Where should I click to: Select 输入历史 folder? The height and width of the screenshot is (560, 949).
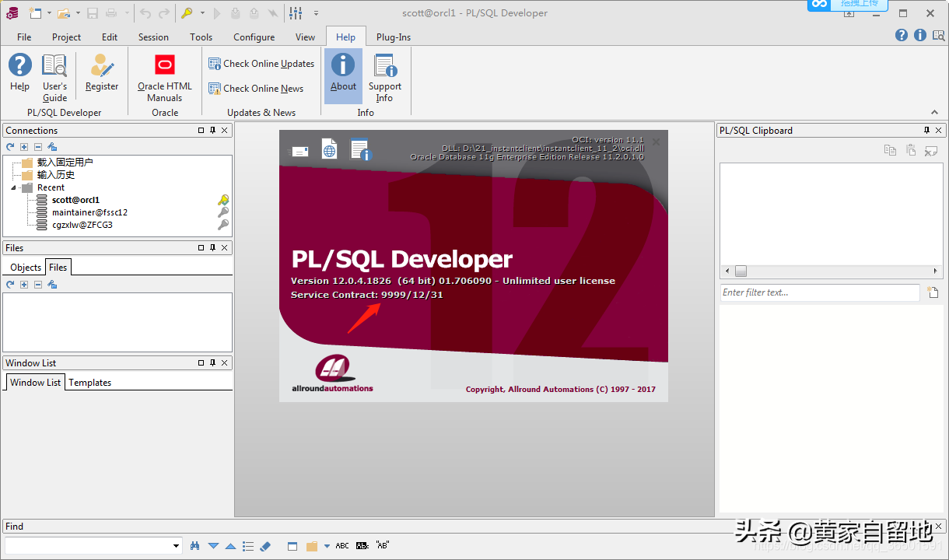pos(56,175)
